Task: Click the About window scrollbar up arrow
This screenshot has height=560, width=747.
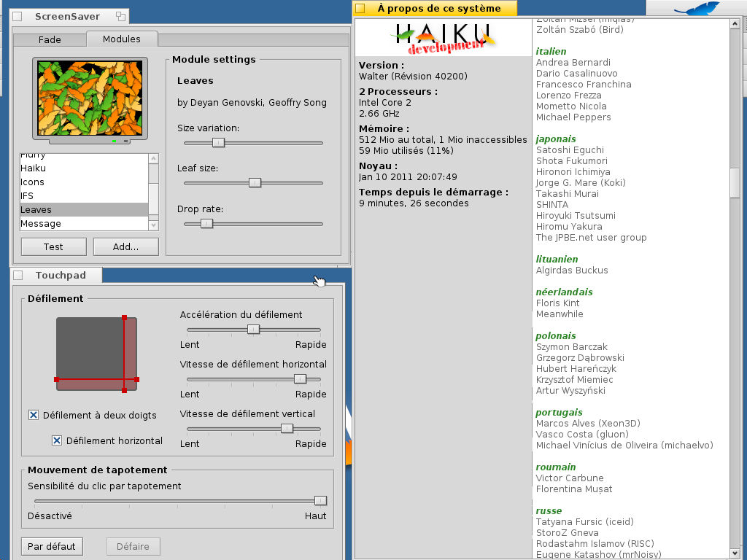Action: (x=735, y=23)
